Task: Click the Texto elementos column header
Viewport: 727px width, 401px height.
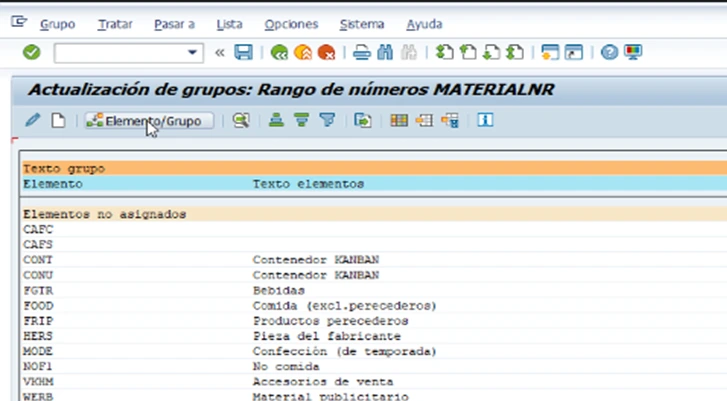Action: click(x=308, y=184)
